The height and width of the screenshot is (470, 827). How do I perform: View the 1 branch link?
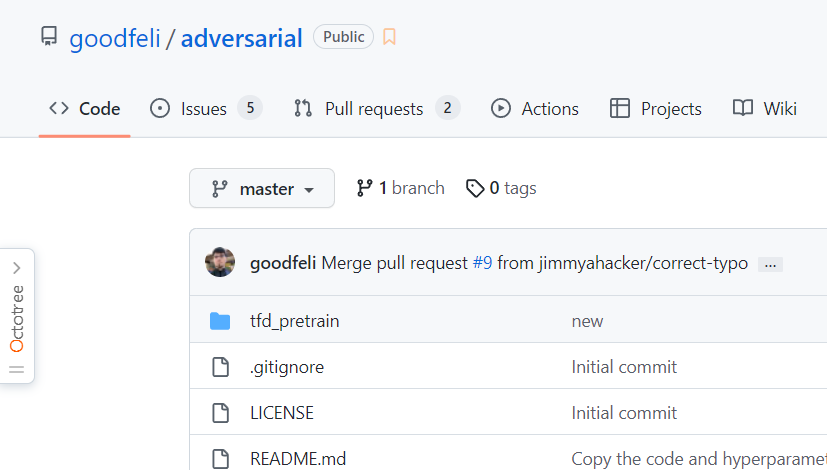tap(401, 188)
